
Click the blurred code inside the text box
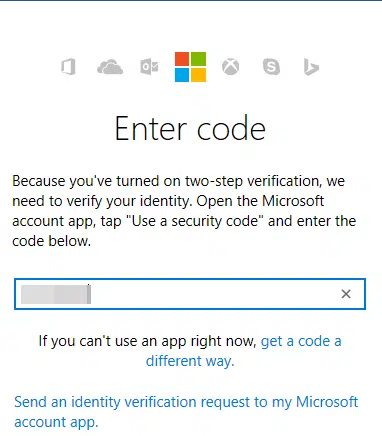point(56,294)
